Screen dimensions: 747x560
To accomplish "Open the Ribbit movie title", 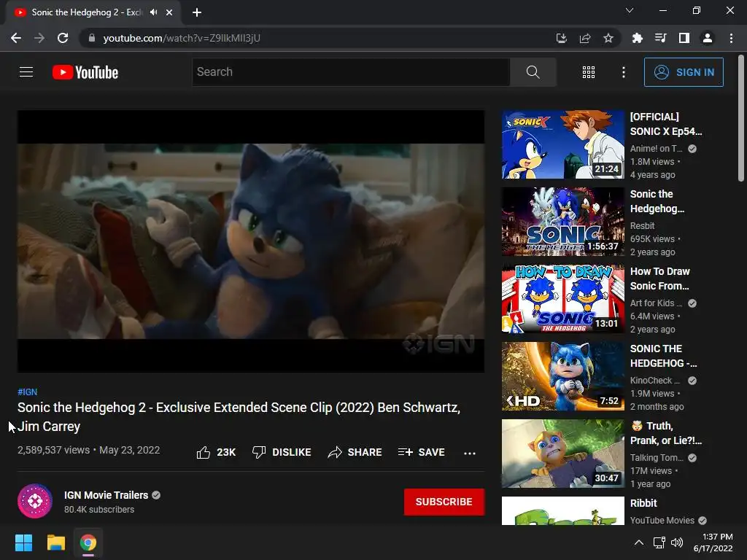I will coord(643,503).
